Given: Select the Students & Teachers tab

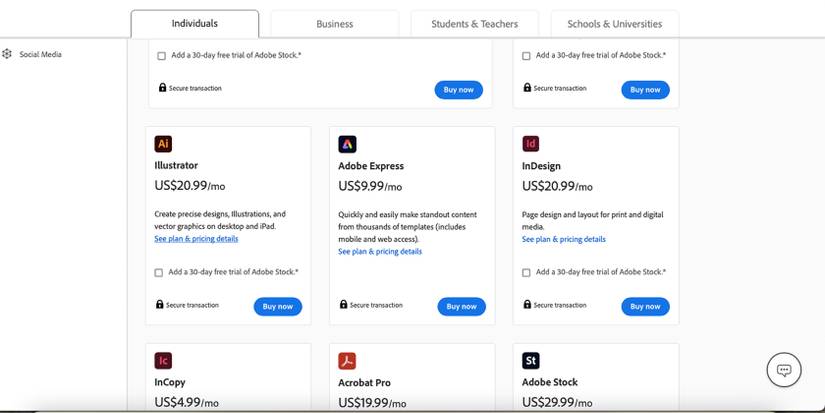Looking at the screenshot, I should pyautogui.click(x=472, y=24).
